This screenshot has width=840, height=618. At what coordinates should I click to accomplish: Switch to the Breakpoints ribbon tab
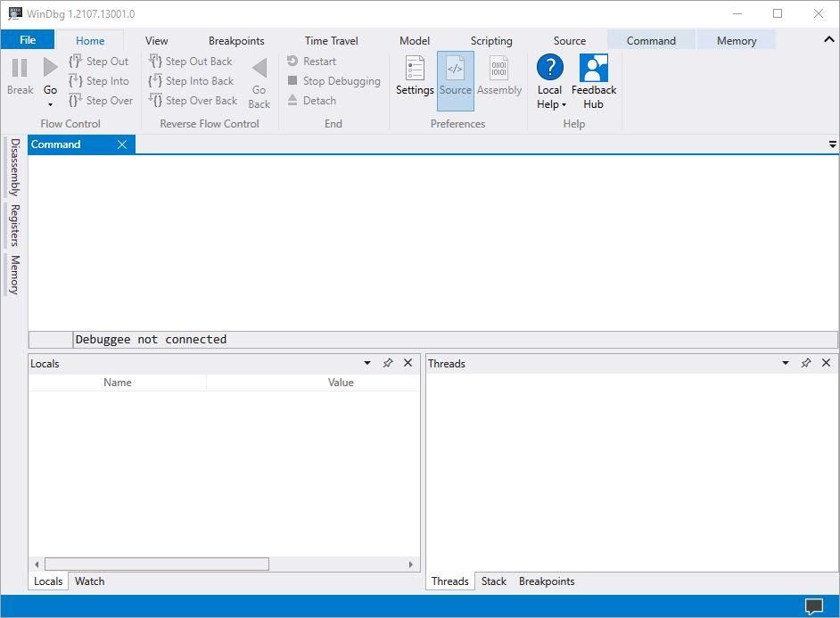tap(236, 41)
